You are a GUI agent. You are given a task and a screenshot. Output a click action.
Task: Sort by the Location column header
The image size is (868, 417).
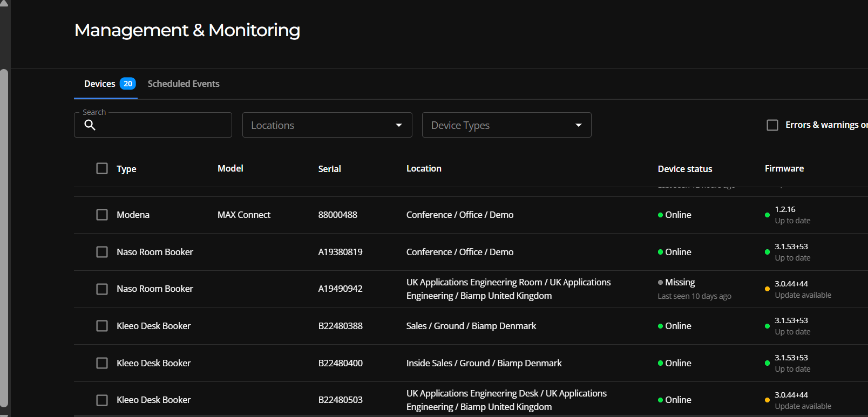click(424, 168)
